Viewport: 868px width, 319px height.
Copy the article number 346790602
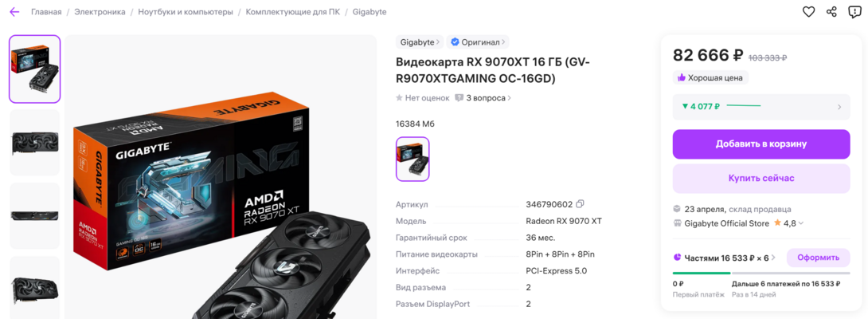[581, 204]
